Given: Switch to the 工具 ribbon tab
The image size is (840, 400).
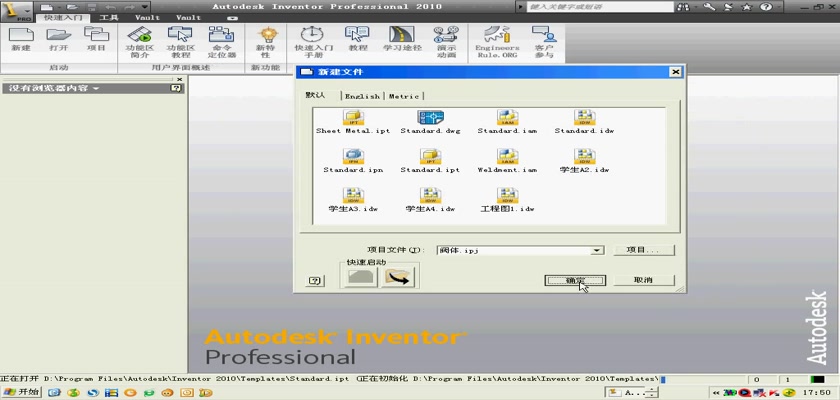Looking at the screenshot, I should [x=108, y=18].
